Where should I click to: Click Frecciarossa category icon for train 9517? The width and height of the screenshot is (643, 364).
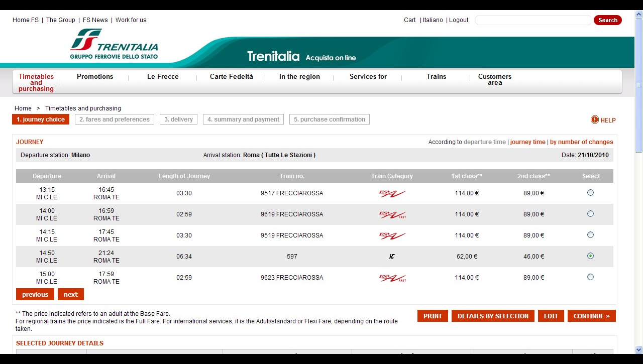[392, 193]
